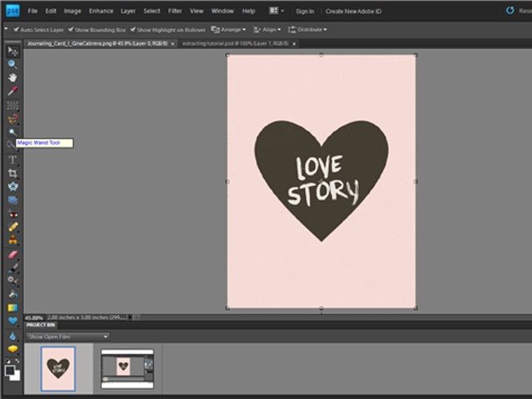Screen dimensions: 532x399
Task: Select the Rectangular Marquee tool
Action: click(12, 106)
